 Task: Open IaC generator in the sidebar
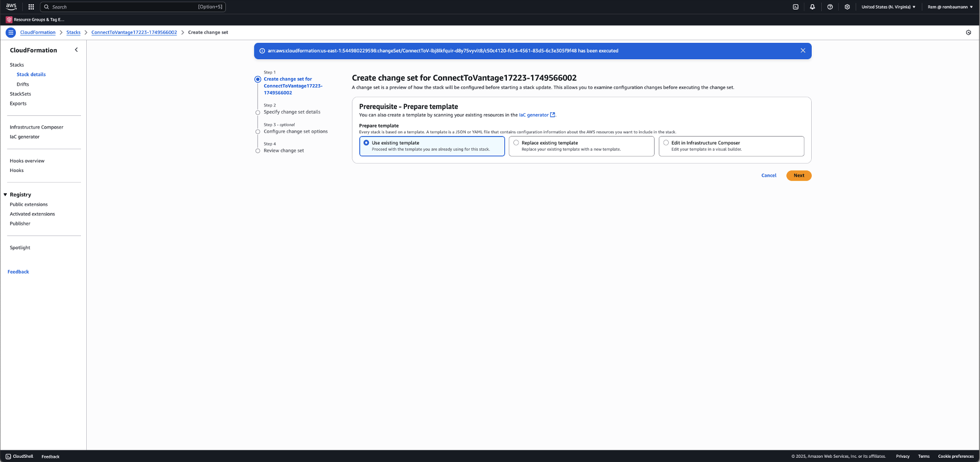[24, 137]
